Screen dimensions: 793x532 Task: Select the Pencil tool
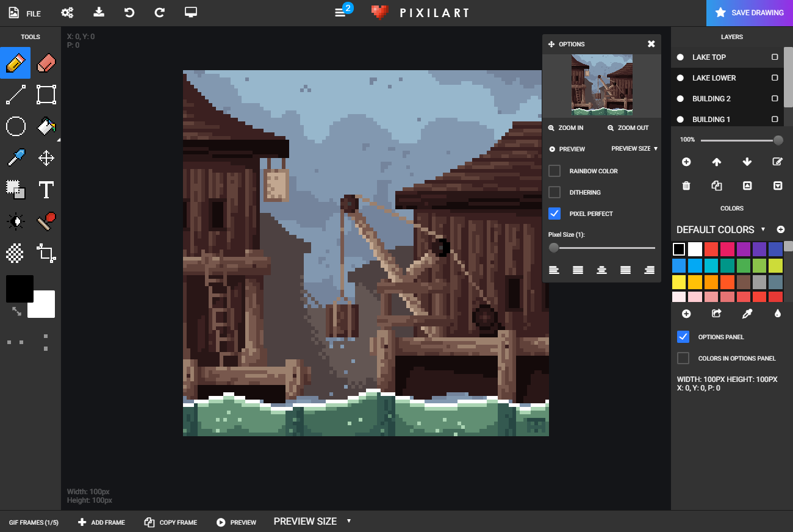click(15, 63)
